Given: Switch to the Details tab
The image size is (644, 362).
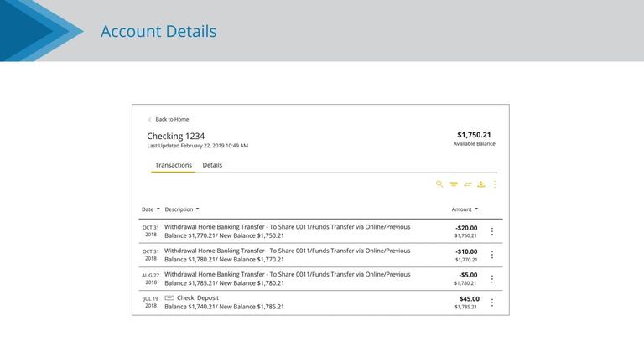Looking at the screenshot, I should pyautogui.click(x=212, y=165).
